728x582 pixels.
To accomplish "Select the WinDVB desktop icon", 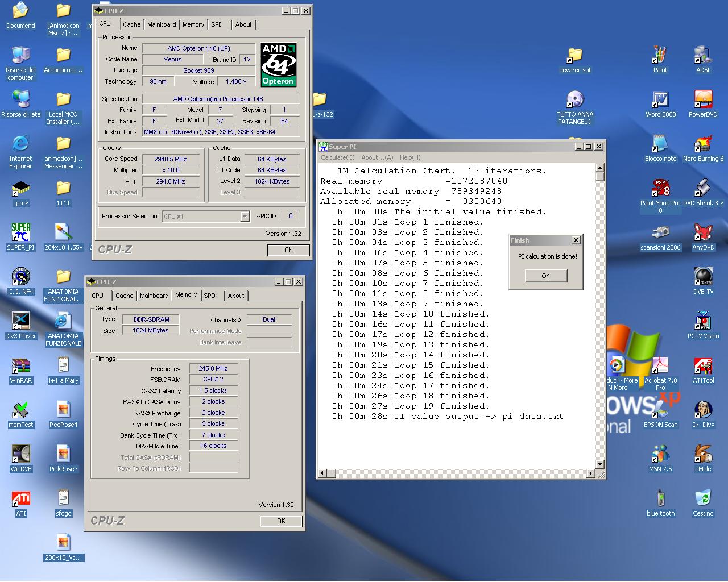I will pyautogui.click(x=20, y=459).
